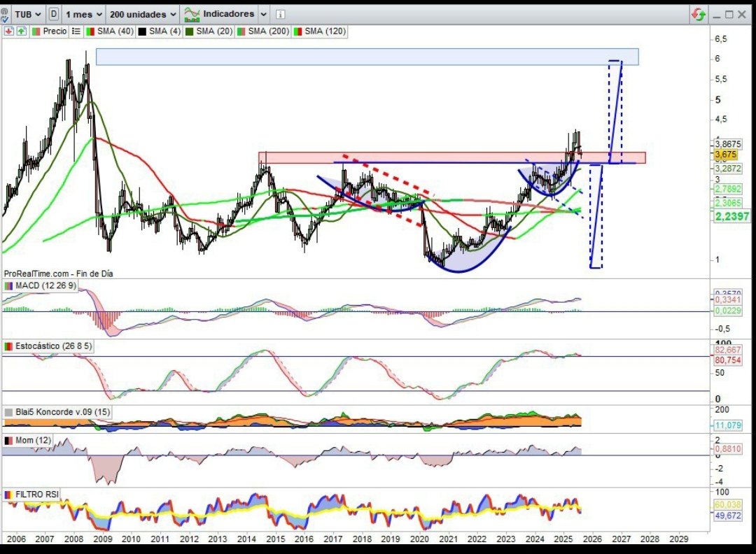Open Estocástico (26 8 5) panel label

click(x=53, y=346)
